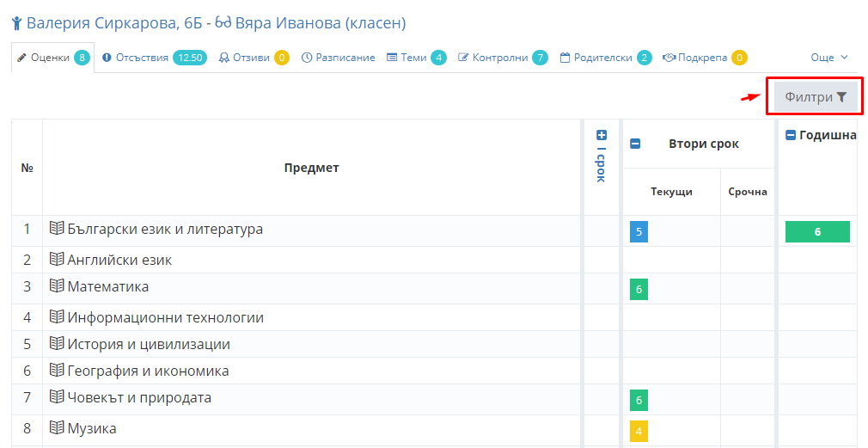Click the green annual grade 6 badge
The image size is (868, 448).
817,231
